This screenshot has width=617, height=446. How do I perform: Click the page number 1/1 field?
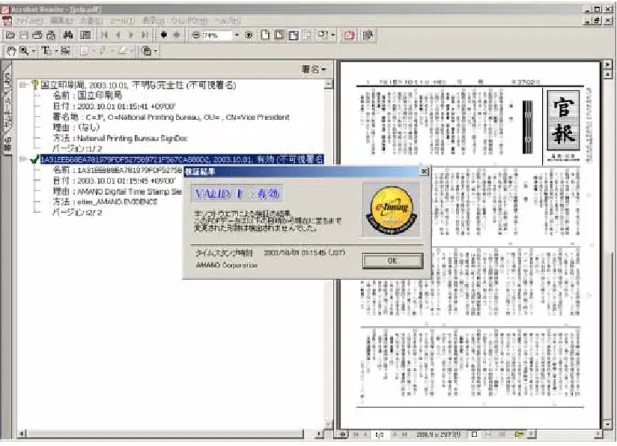click(379, 435)
